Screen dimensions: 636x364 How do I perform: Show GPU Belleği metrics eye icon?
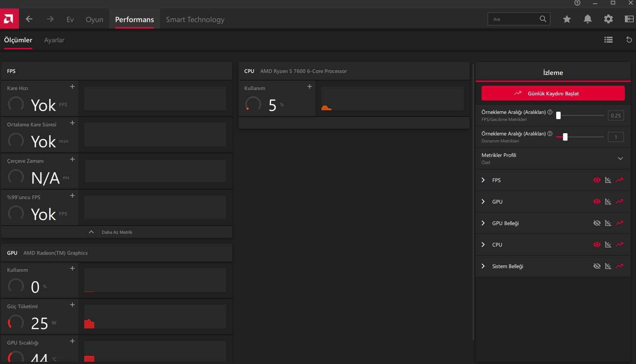597,223
